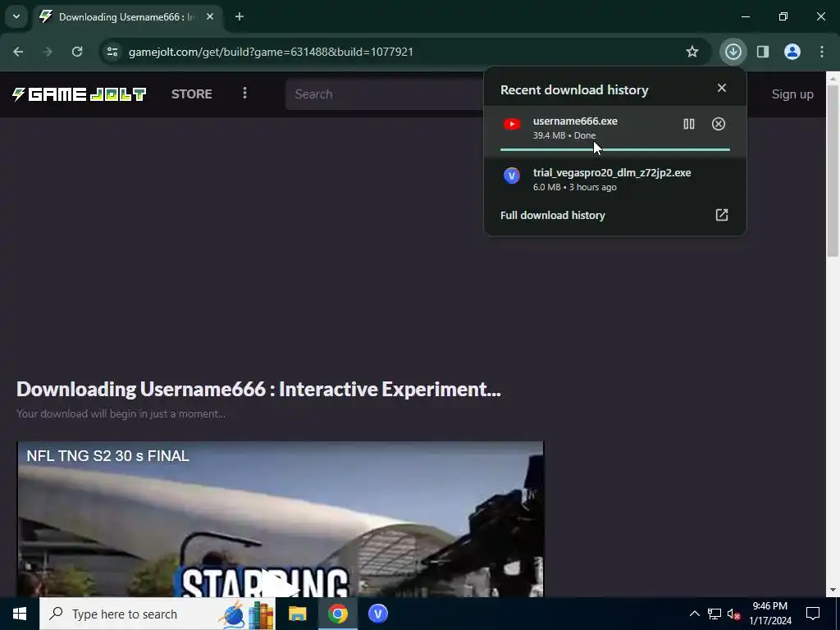
Task: Open the clock showing 9:46 PM
Action: pyautogui.click(x=769, y=614)
